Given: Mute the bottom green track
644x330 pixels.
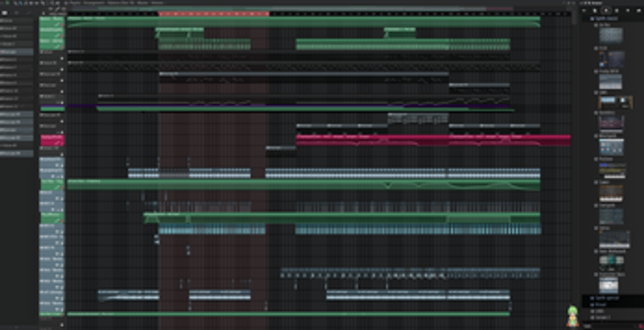Looking at the screenshot, I should [x=63, y=314].
